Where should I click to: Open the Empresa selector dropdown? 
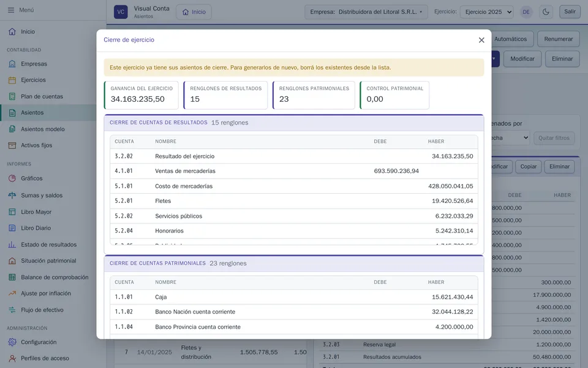[366, 12]
